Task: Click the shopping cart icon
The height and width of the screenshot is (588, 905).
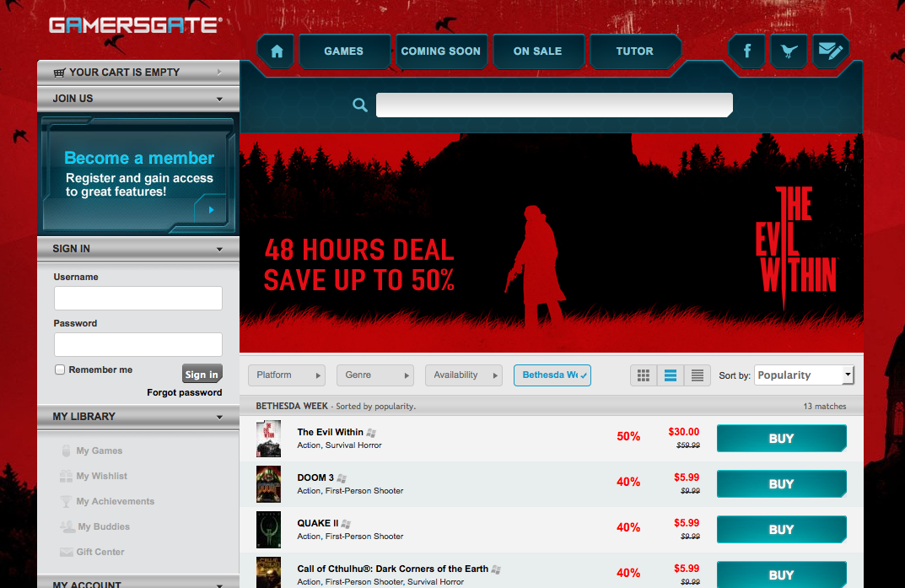Action: (x=59, y=73)
